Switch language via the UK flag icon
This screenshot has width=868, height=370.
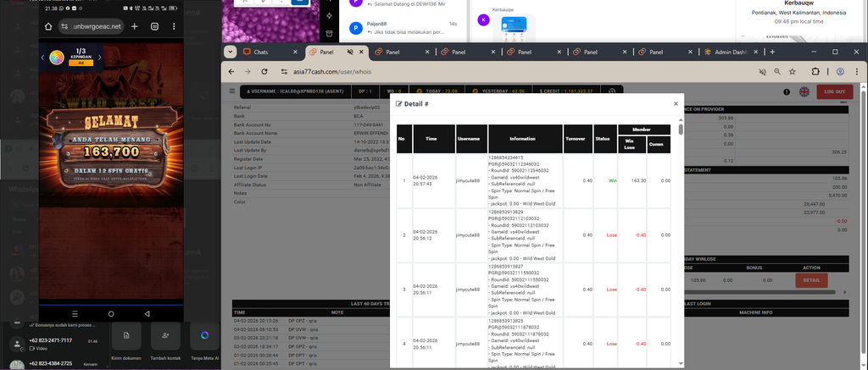804,91
